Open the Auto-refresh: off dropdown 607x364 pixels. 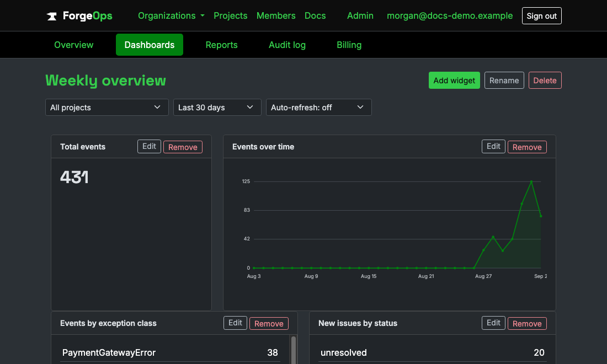pyautogui.click(x=318, y=108)
